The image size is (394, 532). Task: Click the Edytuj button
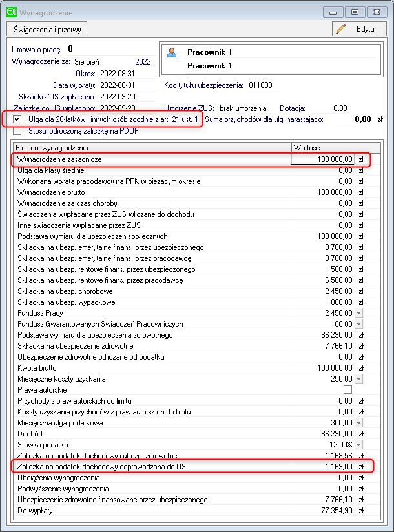point(359,29)
